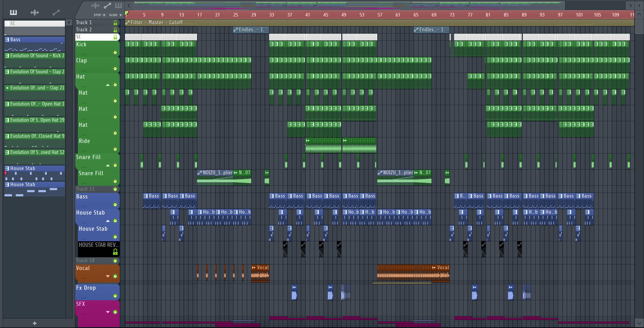Collapse the Snare Fill track group
This screenshot has width=644, height=328.
108,165
